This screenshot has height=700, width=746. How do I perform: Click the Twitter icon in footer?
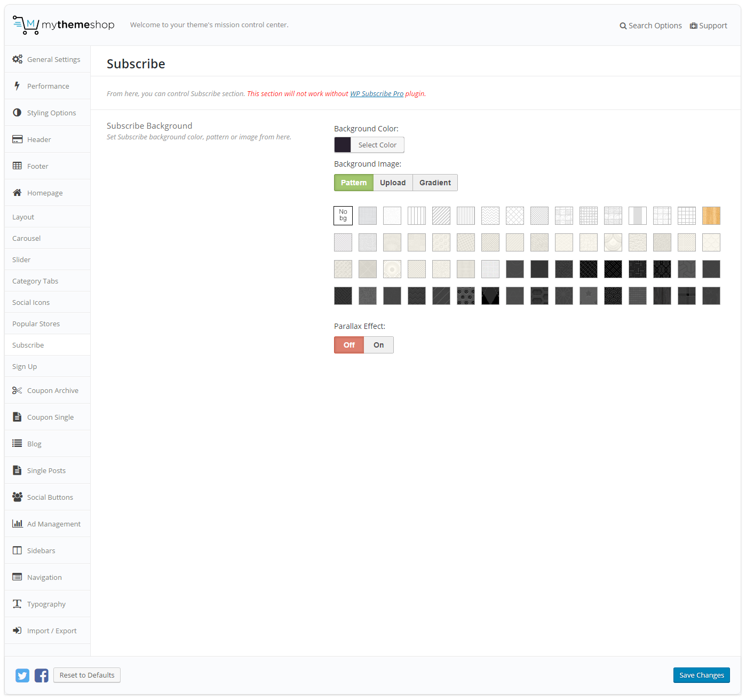pos(22,675)
